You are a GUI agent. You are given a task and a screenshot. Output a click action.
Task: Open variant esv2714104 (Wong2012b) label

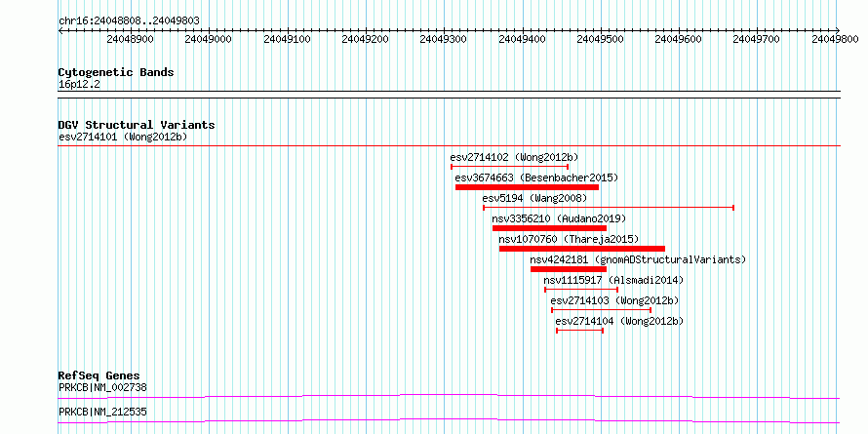pyautogui.click(x=619, y=321)
